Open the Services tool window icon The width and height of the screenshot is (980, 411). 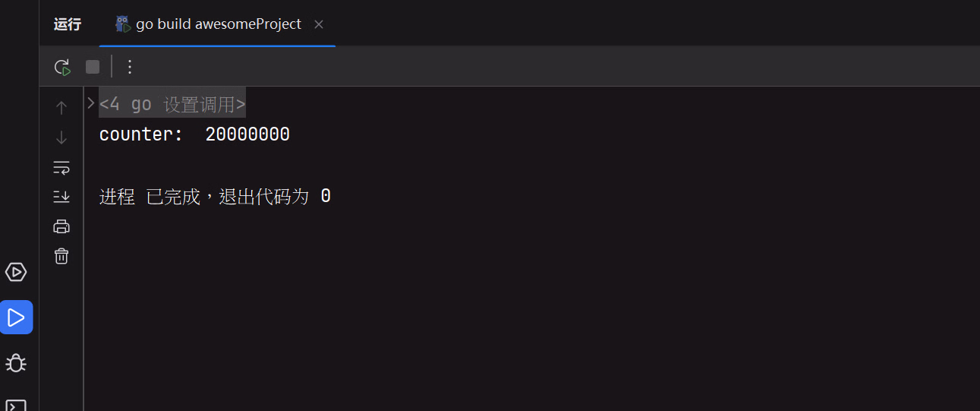click(x=16, y=272)
